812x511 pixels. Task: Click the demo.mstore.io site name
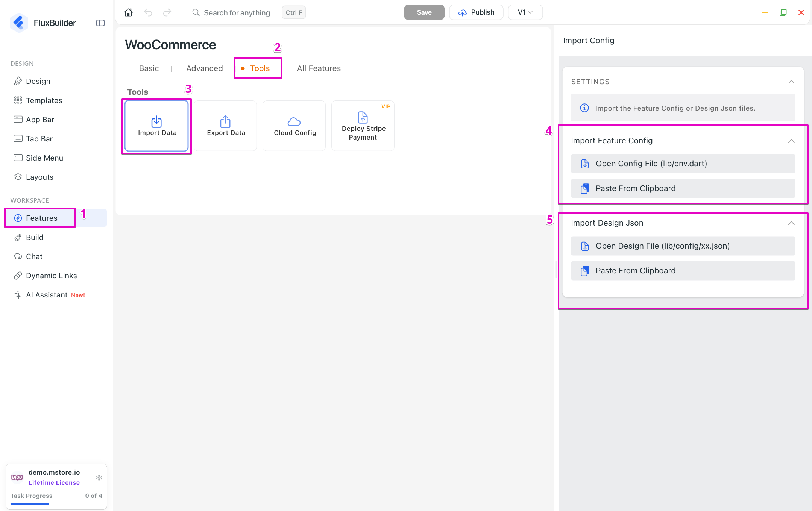click(54, 472)
